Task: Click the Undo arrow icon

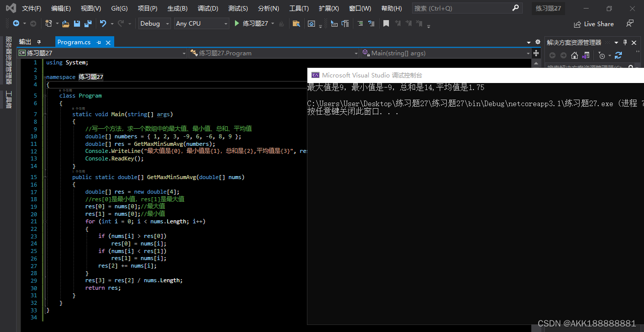Action: click(103, 24)
